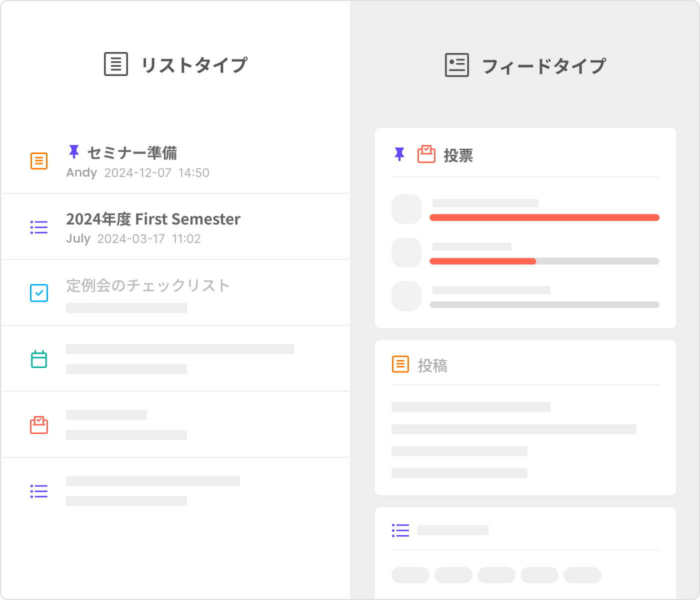Screen dimensions: 700x600
Task: Click the feed type header icon
Action: (456, 65)
